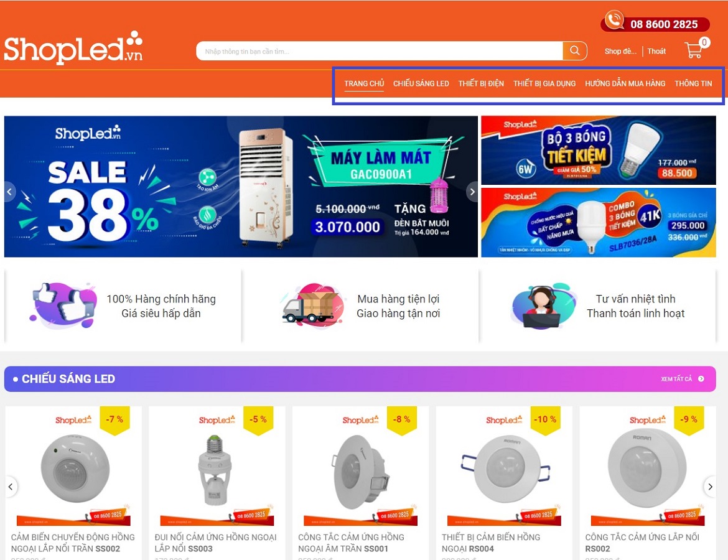
Task: Go to Trang Chủ menu item
Action: pyautogui.click(x=364, y=83)
